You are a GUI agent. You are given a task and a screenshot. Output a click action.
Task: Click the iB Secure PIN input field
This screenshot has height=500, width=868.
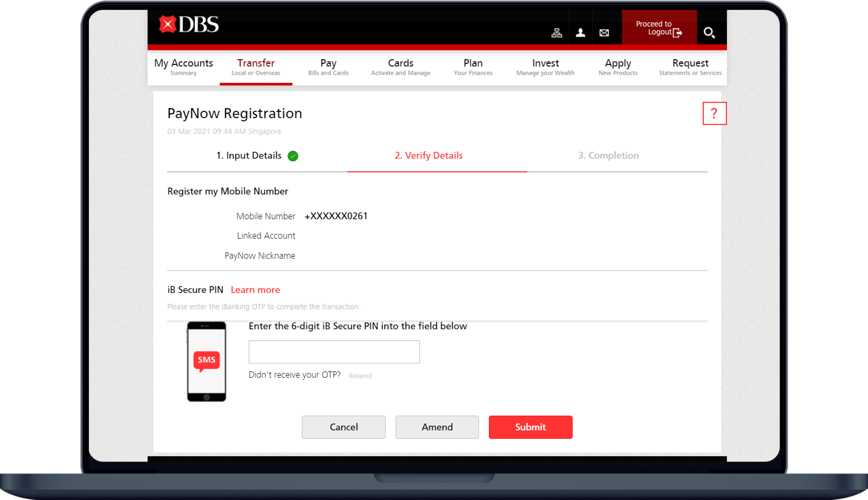pos(334,352)
